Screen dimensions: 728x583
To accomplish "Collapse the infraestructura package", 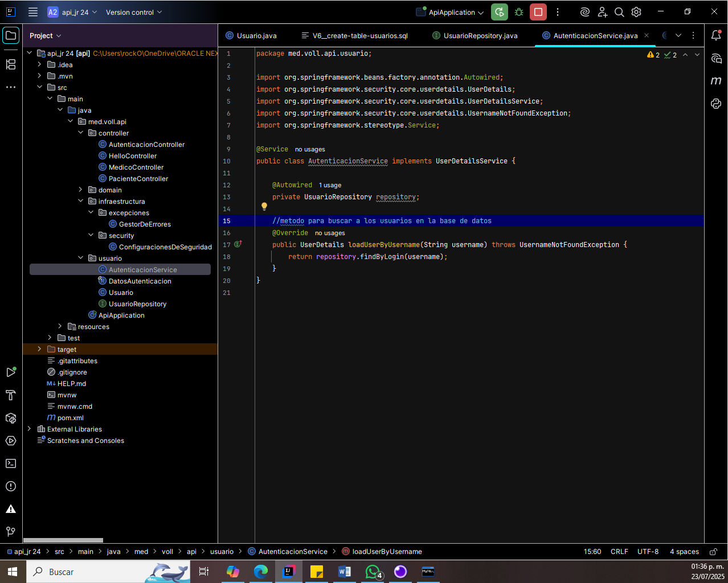I will (81, 201).
